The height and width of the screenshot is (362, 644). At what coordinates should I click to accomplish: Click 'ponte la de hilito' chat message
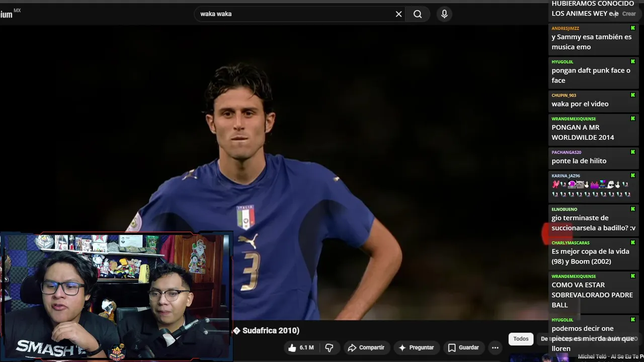click(x=579, y=161)
